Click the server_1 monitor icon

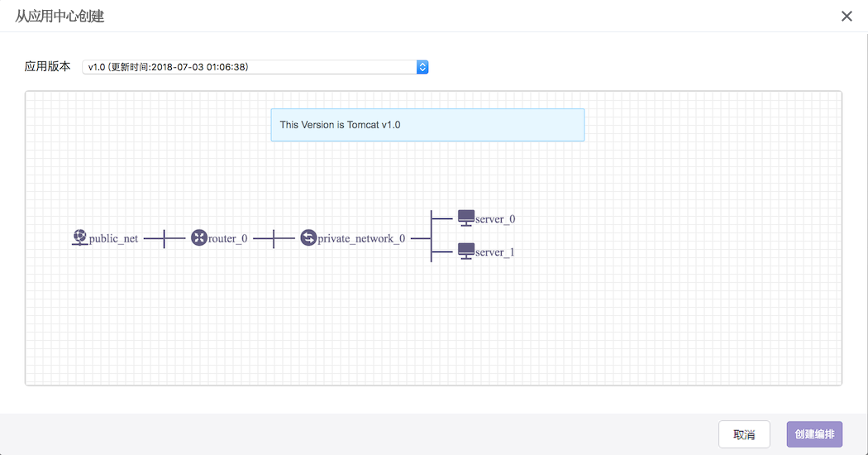pos(466,251)
